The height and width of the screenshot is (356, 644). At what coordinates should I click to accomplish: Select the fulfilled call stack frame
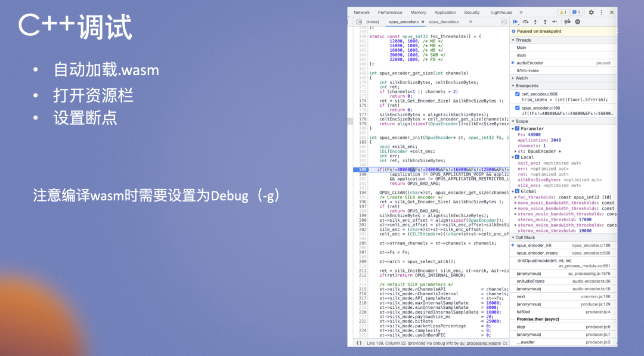coord(563,312)
